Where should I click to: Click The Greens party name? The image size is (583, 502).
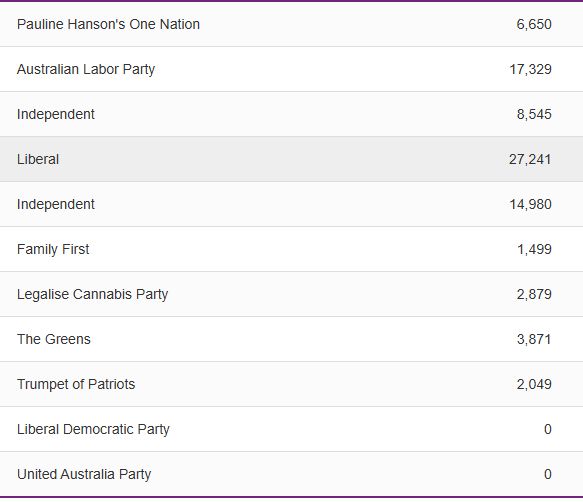tap(54, 339)
